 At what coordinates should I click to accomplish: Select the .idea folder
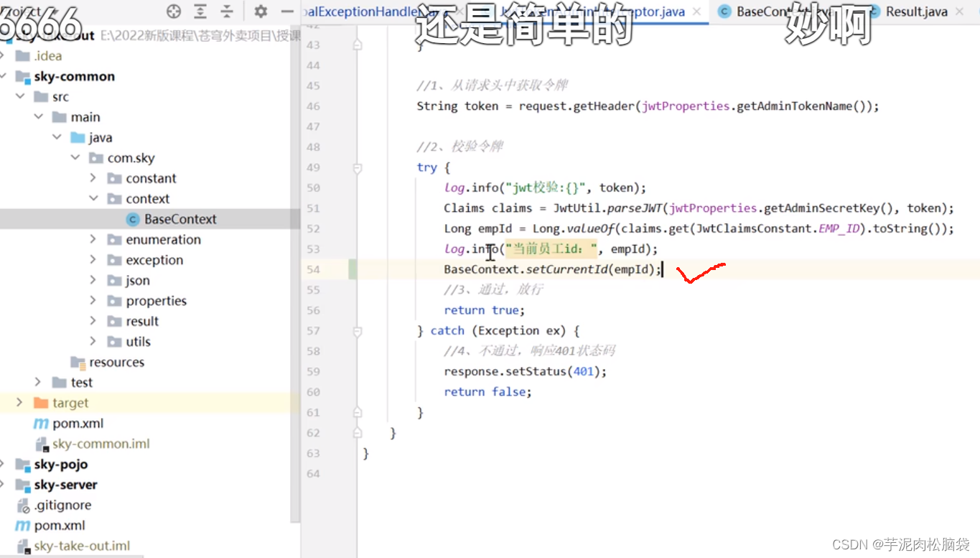48,56
